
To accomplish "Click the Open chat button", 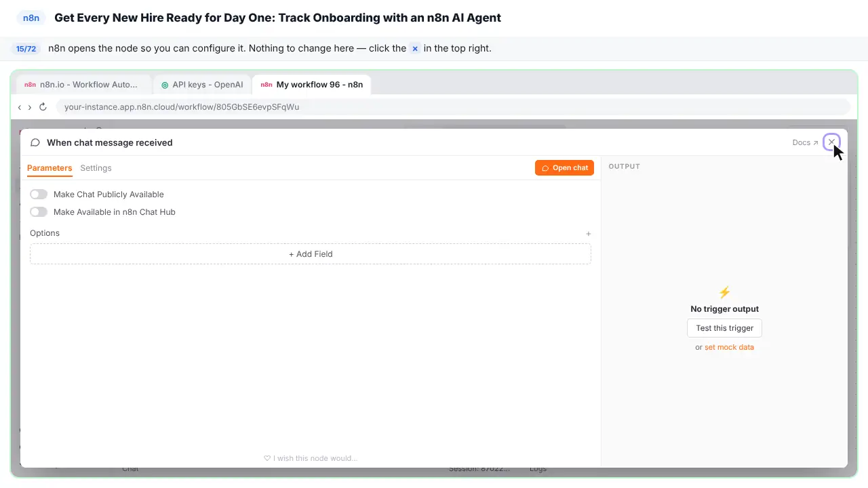I will point(564,168).
